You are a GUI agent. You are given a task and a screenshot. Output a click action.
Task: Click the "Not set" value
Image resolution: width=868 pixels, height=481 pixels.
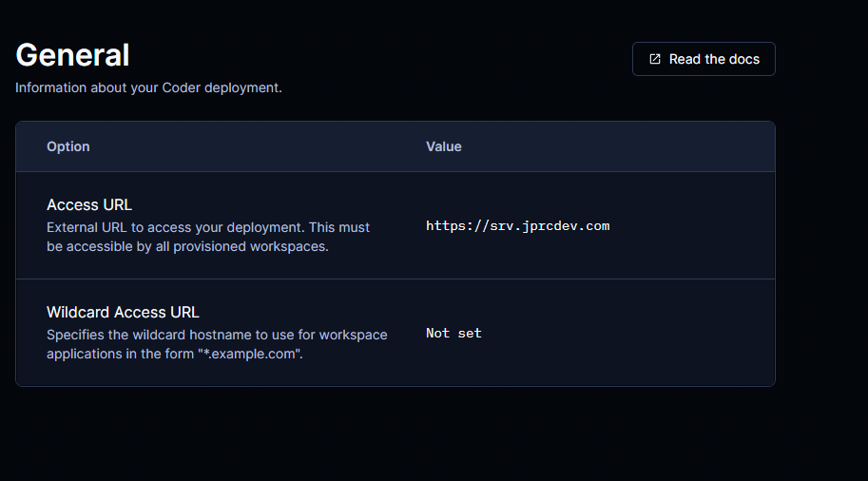pos(453,334)
